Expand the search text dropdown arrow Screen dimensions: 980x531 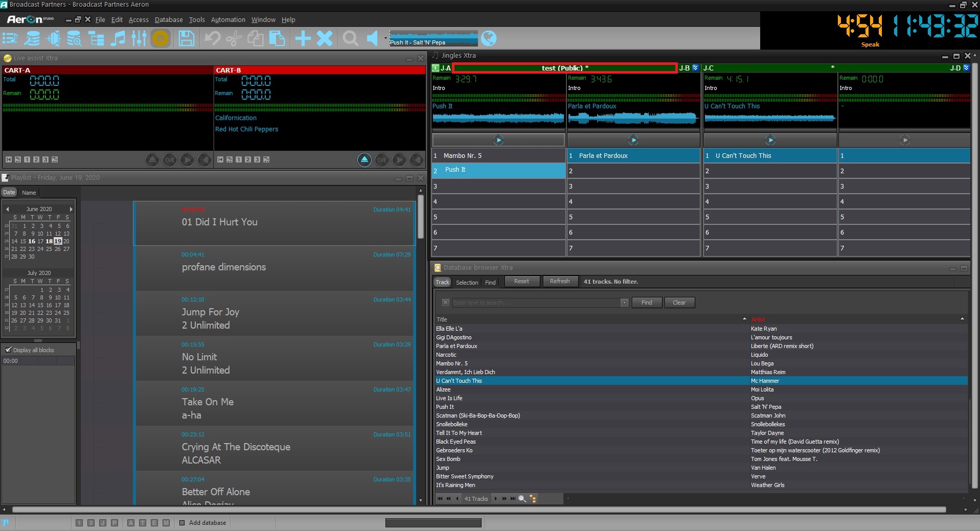click(x=624, y=303)
